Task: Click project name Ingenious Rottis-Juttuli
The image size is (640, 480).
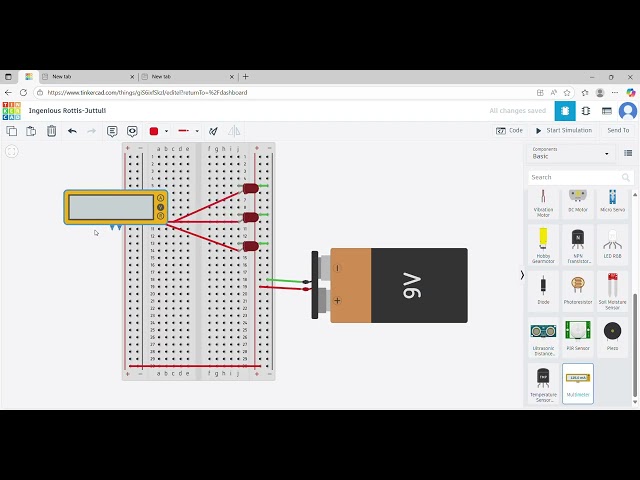Action: (67, 111)
